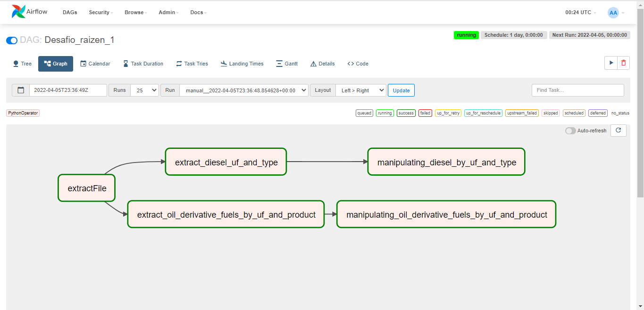Screen dimensions: 644x310
Task: Click the upstream_failed status legend
Action: [522, 113]
